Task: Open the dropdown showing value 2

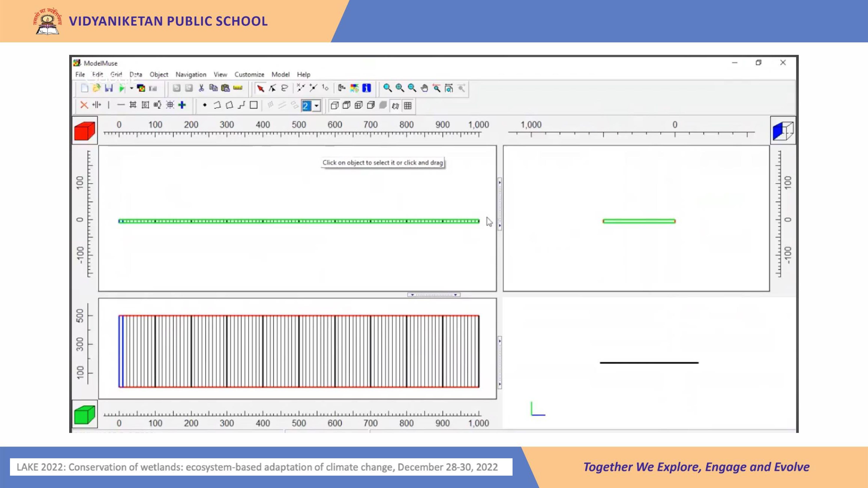Action: (316, 106)
